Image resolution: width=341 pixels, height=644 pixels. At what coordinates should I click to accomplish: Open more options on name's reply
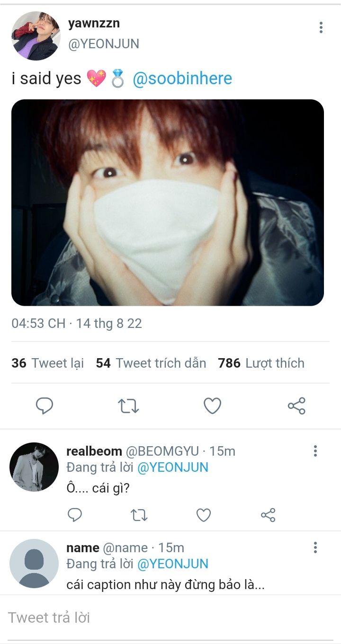tap(315, 548)
